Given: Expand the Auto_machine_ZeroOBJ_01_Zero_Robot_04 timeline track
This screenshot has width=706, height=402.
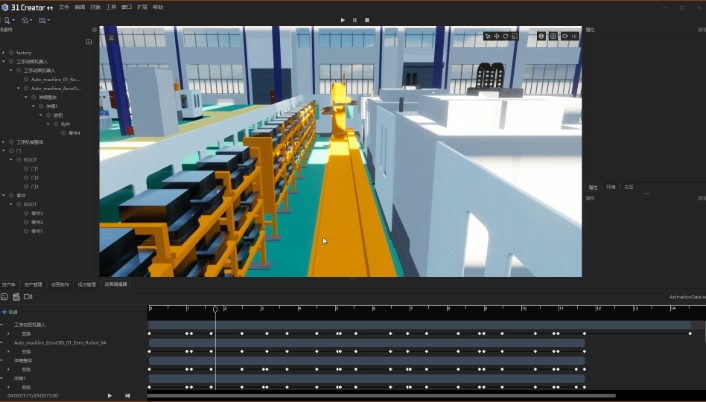Looking at the screenshot, I should tap(4, 342).
